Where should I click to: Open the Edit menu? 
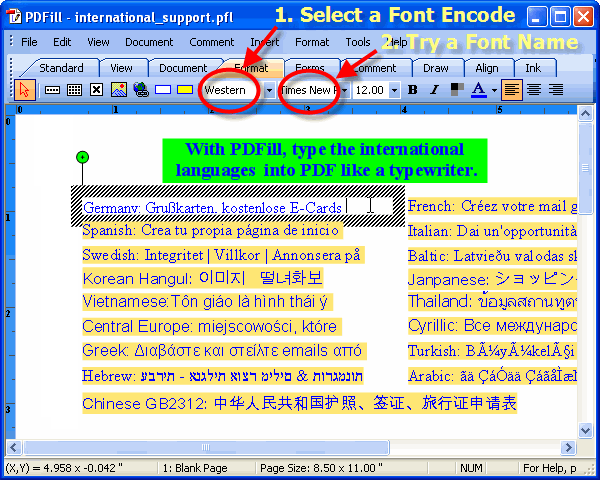click(62, 42)
